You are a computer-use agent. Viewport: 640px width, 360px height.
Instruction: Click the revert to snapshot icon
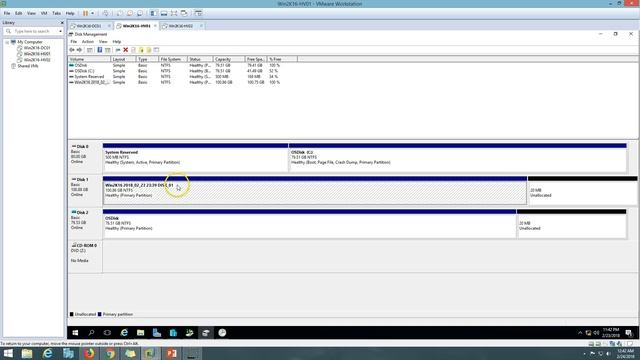130,13
